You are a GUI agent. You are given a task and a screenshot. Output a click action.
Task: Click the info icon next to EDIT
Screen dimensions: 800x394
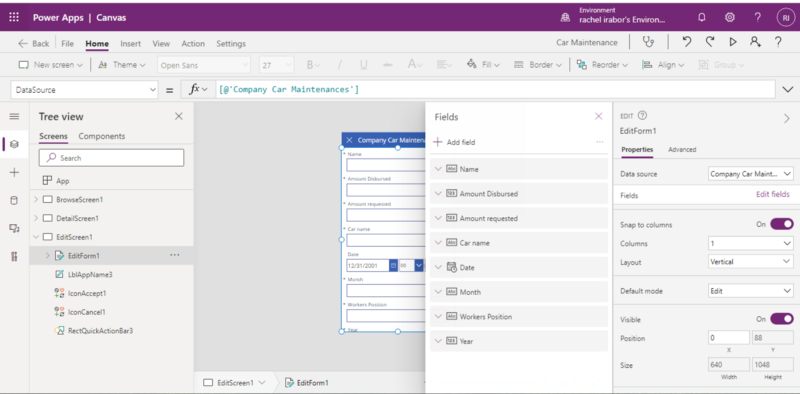(x=642, y=116)
